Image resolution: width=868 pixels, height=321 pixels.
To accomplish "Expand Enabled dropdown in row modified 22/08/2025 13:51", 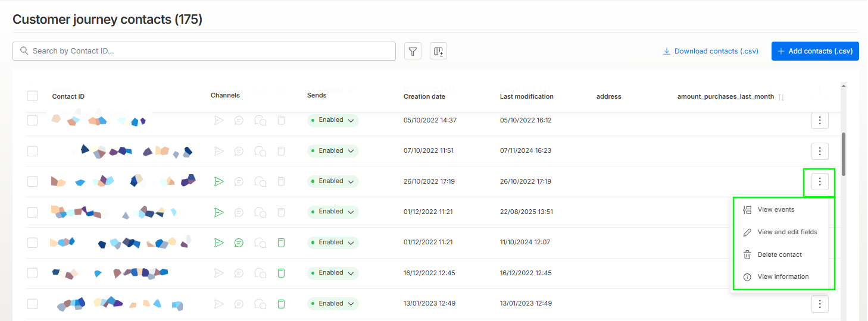I will (333, 212).
